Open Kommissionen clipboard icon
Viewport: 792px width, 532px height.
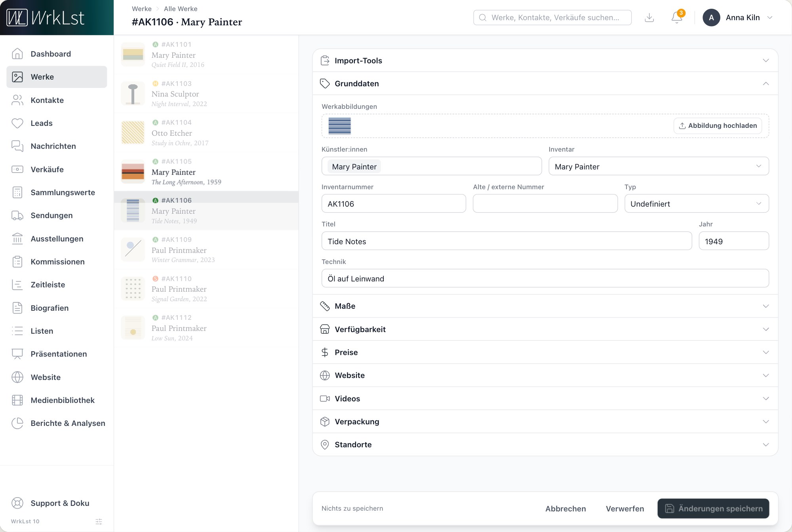point(17,262)
